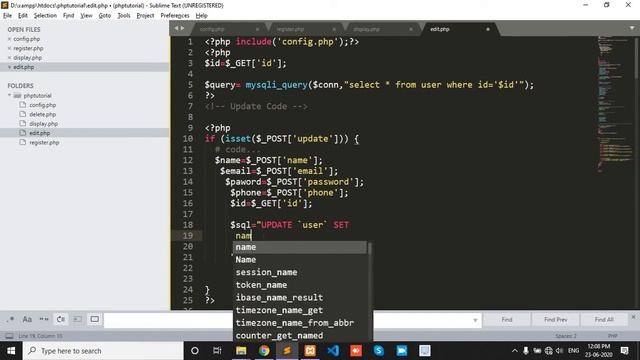Select edit.php in Open Files list
Screen dimensions: 640x360
point(24,67)
